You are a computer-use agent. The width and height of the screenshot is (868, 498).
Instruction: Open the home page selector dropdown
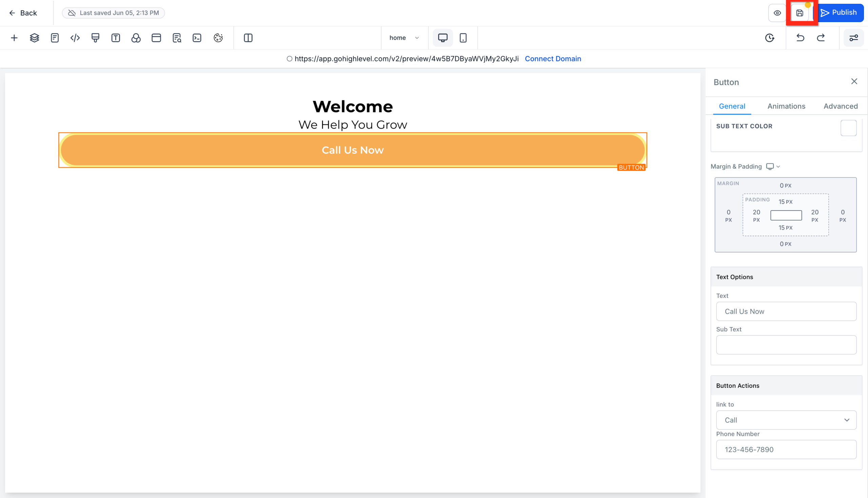405,38
